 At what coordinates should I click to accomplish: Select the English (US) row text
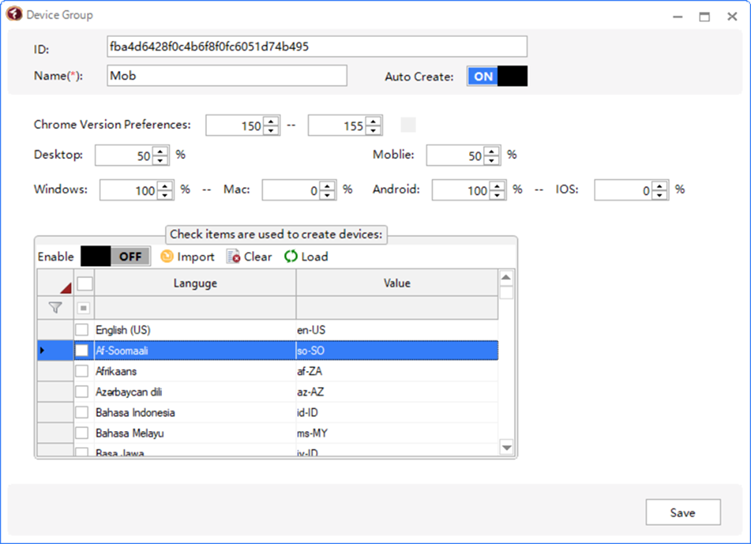(123, 330)
